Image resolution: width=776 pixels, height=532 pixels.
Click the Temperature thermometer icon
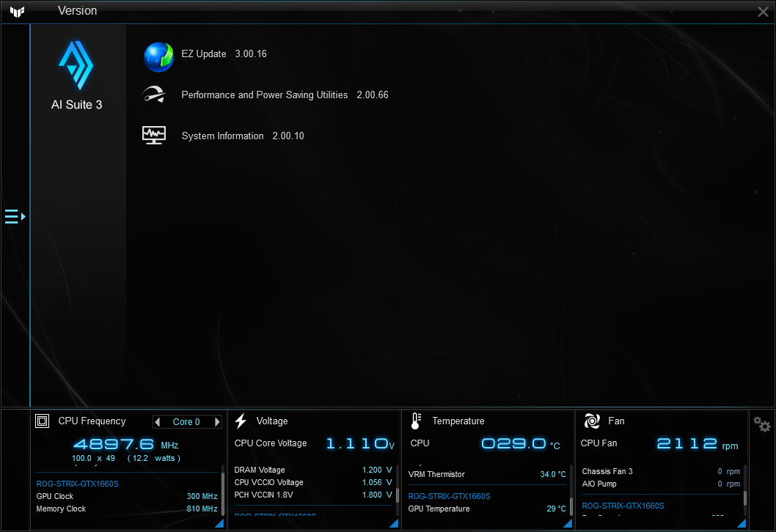pos(414,421)
